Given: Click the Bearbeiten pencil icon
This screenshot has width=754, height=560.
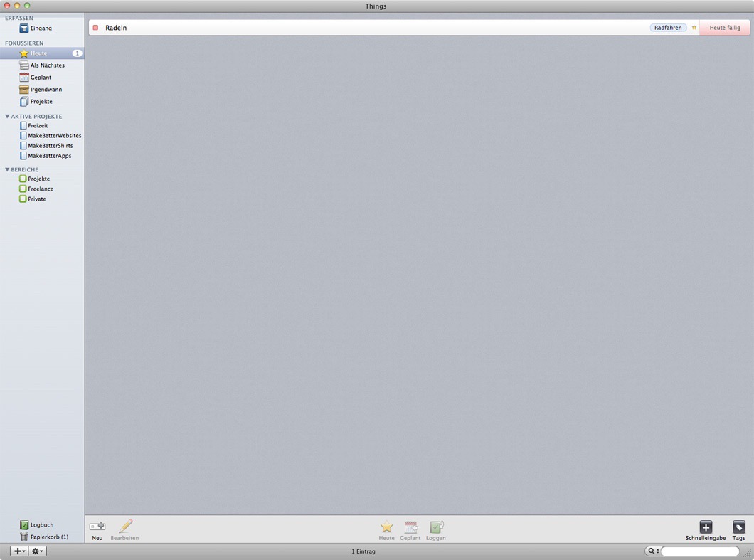Looking at the screenshot, I should point(125,526).
